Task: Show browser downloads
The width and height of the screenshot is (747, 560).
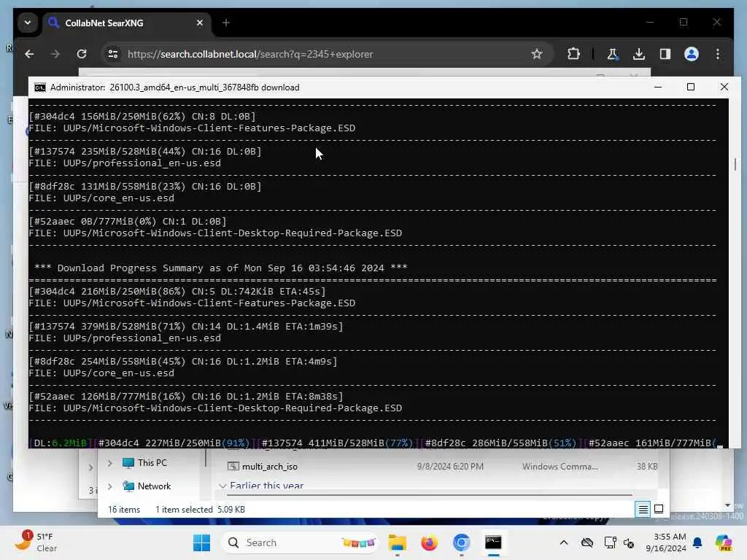Action: click(639, 54)
